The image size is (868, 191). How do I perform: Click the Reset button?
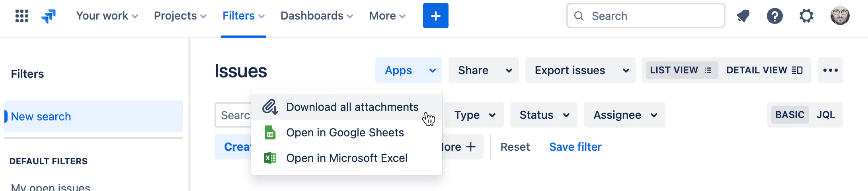pos(515,147)
